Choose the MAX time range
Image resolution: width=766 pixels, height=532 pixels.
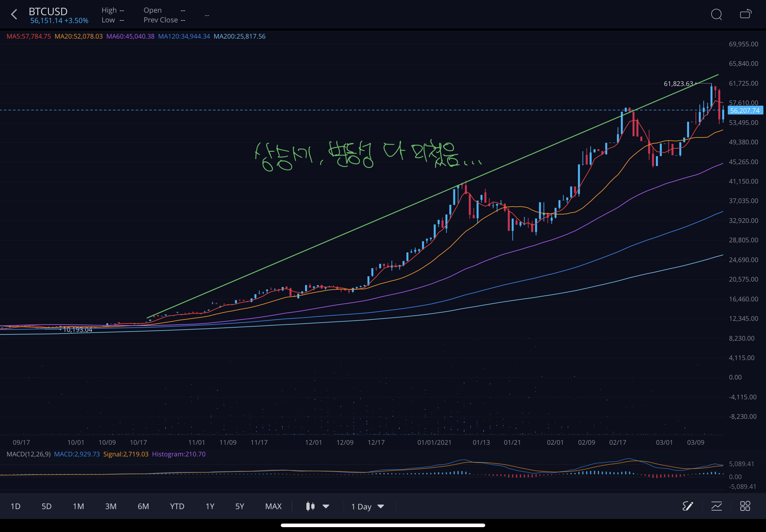point(273,506)
